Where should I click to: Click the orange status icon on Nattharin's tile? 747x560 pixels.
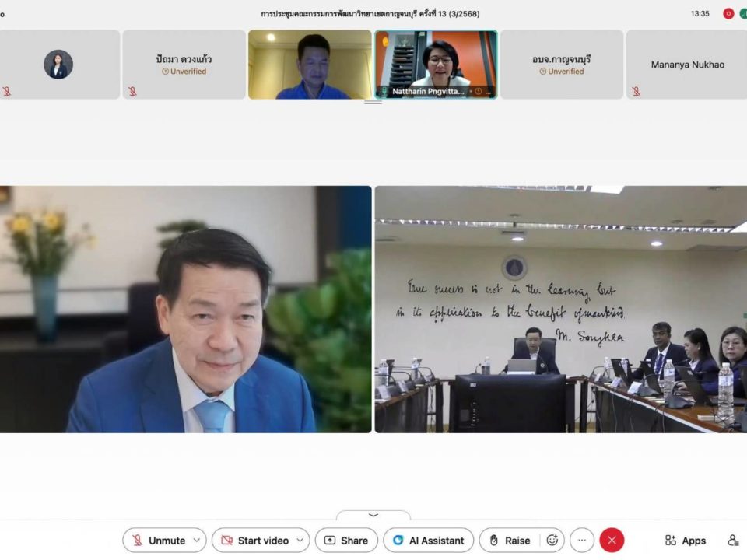pos(479,92)
